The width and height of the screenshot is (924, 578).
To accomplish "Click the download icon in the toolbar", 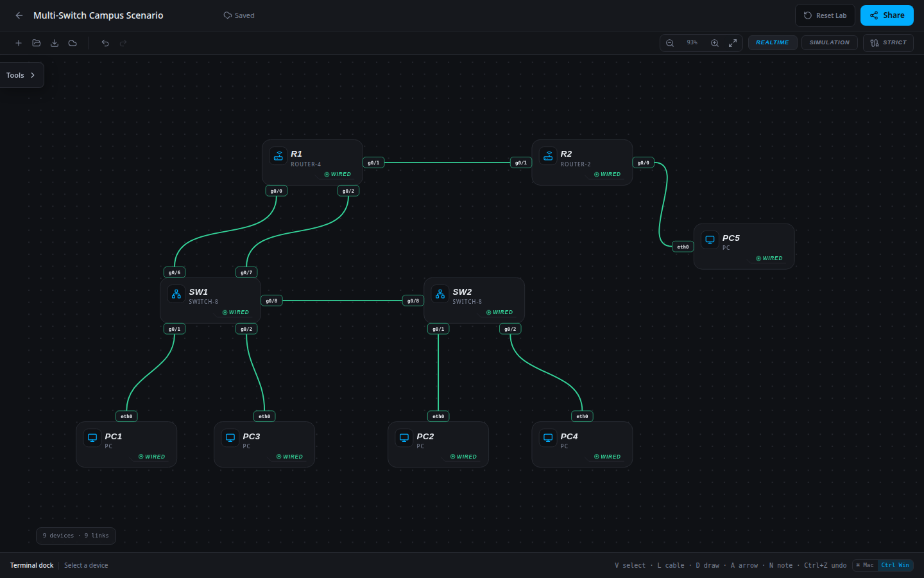I will [x=55, y=43].
